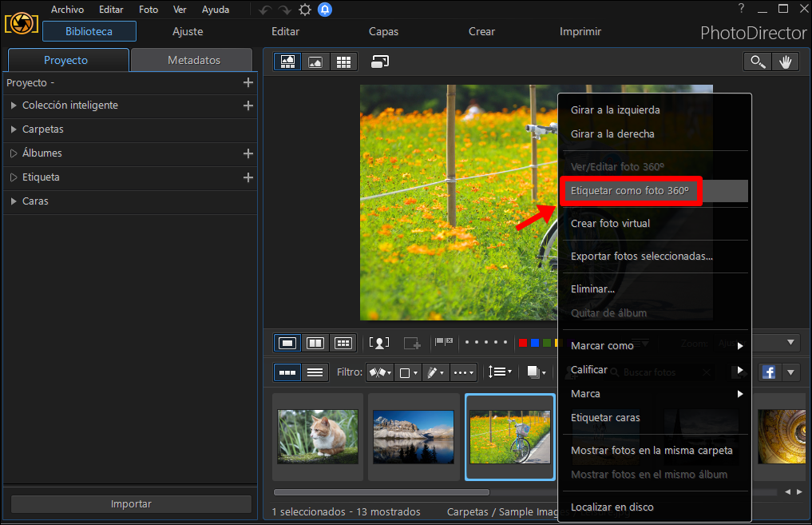Click the Importar button
Viewport: 812px width, 525px height.
131,503
